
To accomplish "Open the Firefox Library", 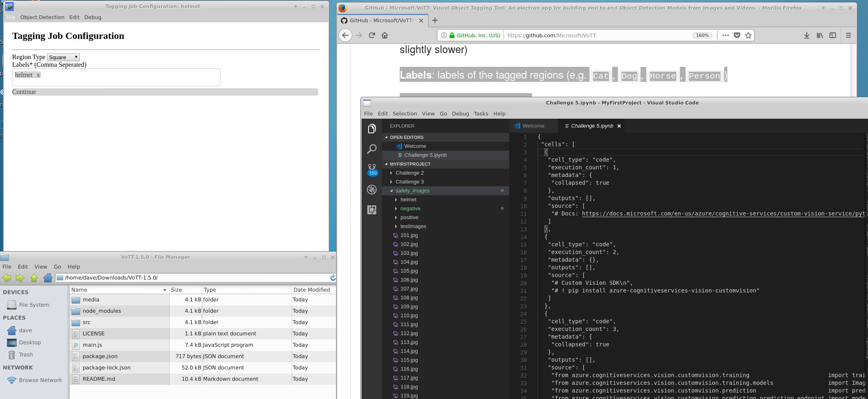I will click(820, 35).
